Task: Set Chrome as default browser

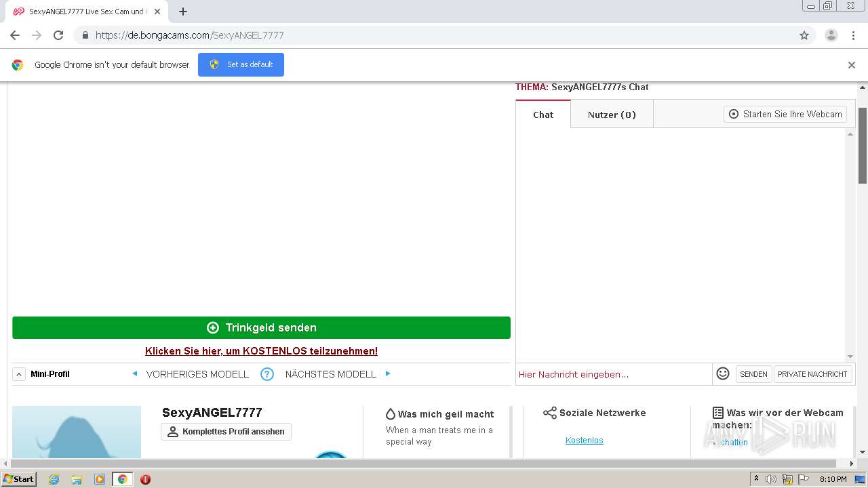Action: 241,64
